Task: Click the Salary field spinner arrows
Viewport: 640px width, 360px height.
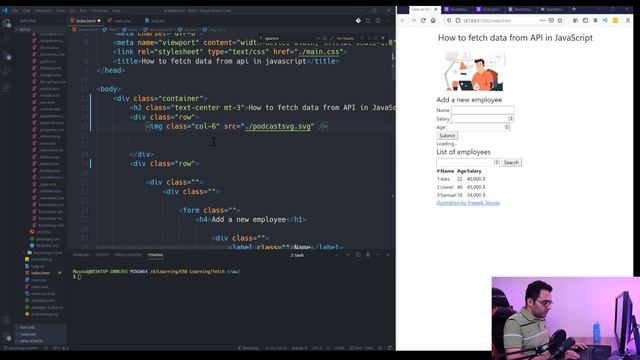Action: point(511,119)
